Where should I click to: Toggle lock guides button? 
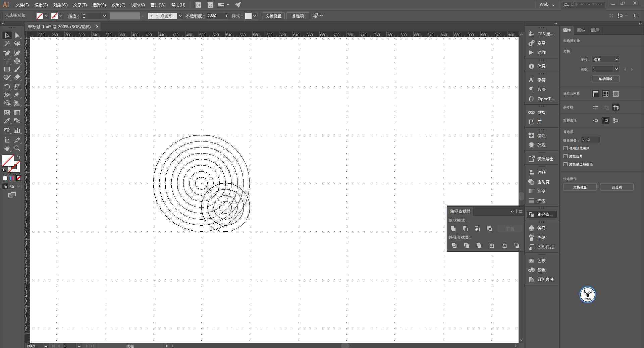pyautogui.click(x=606, y=107)
